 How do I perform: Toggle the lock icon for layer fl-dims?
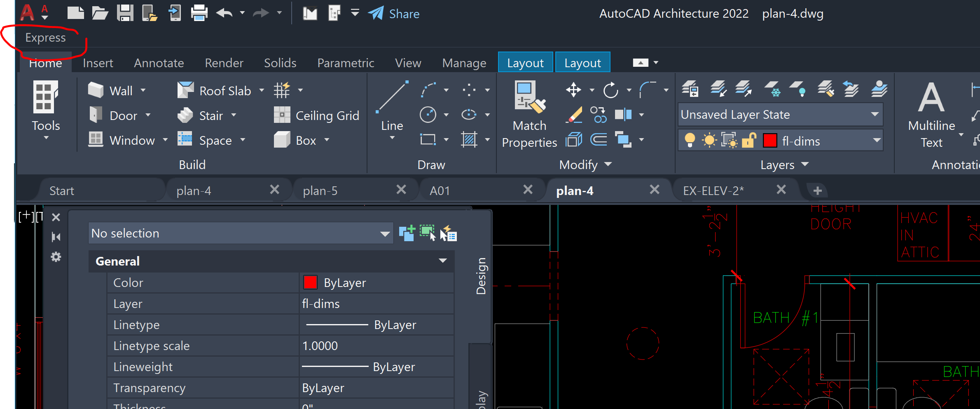(748, 141)
